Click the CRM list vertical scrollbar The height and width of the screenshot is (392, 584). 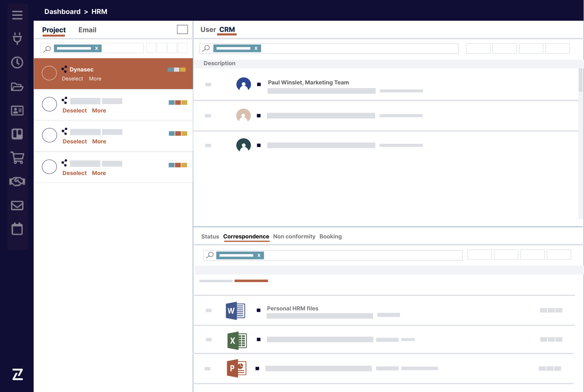(x=581, y=80)
